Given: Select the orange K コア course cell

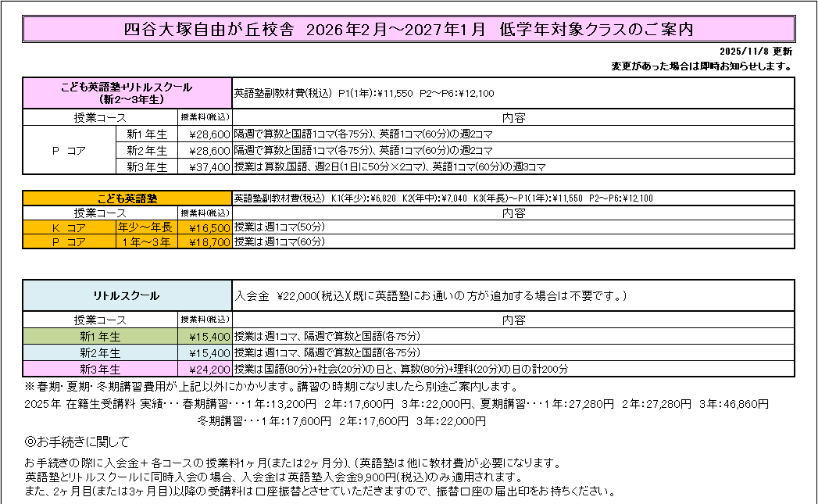Looking at the screenshot, I should [x=69, y=227].
